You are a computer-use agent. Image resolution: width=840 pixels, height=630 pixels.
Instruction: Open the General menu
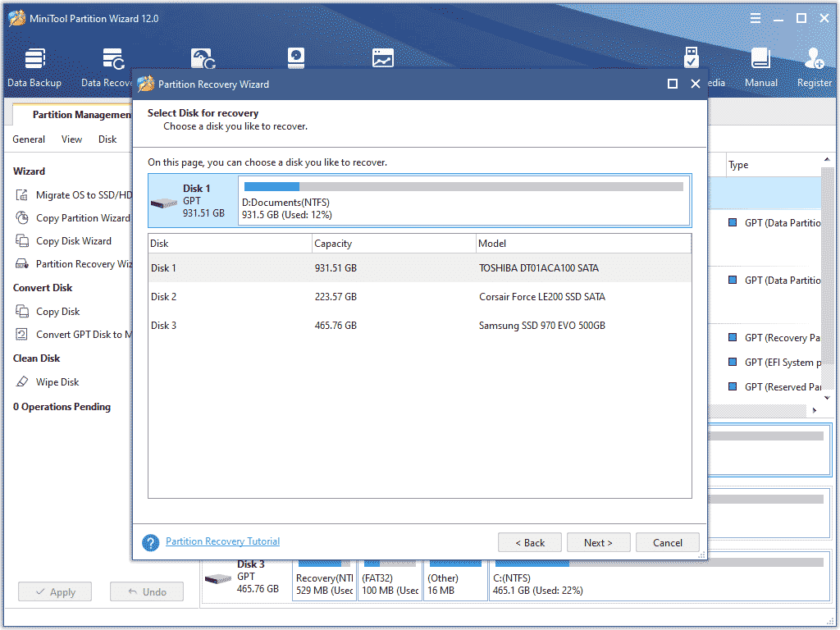click(29, 139)
